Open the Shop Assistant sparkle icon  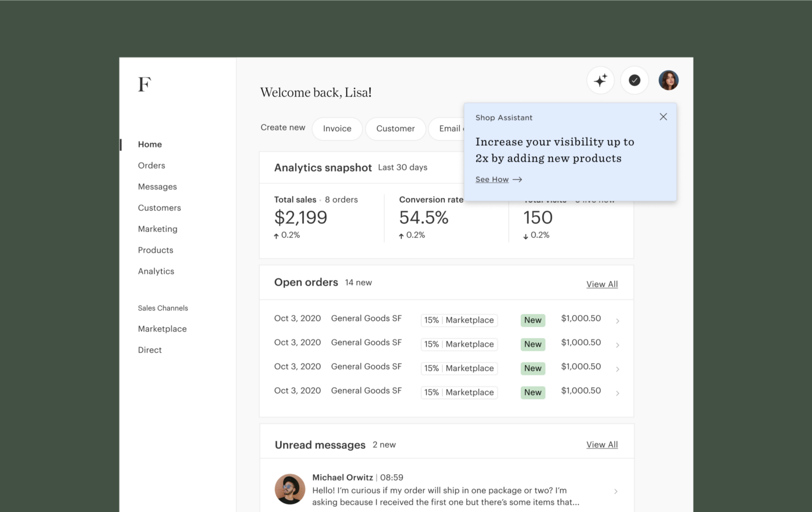pyautogui.click(x=600, y=80)
